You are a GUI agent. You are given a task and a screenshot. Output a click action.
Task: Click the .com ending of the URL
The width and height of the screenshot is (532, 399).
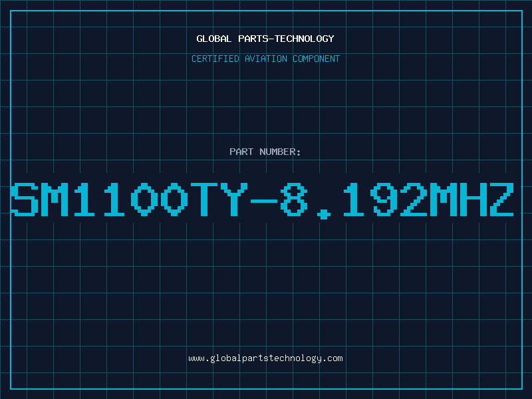click(332, 358)
